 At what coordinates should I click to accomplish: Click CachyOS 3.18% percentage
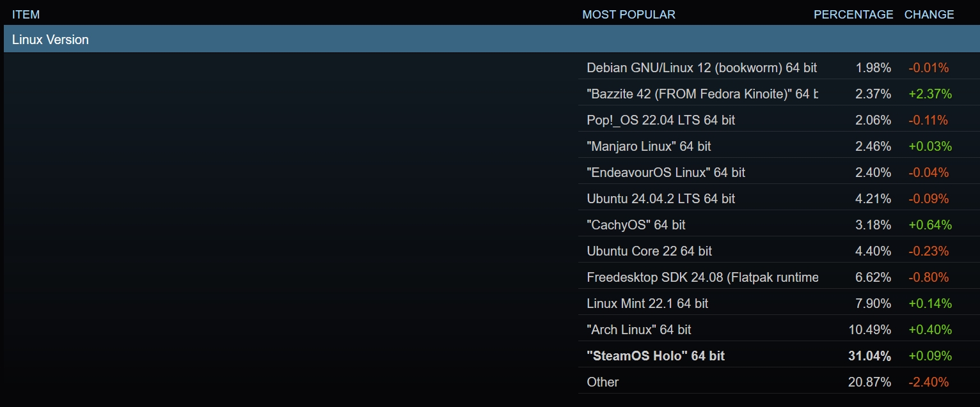click(873, 225)
